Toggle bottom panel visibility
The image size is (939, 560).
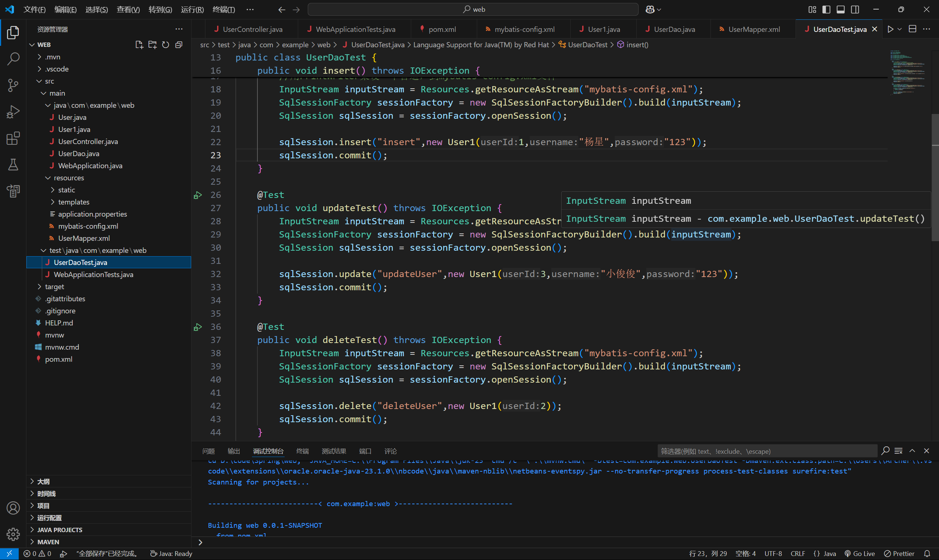point(840,10)
